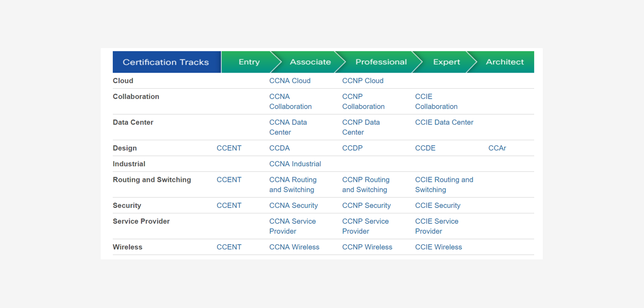Click the Certification Tracks header
This screenshot has width=644, height=308.
[x=166, y=62]
